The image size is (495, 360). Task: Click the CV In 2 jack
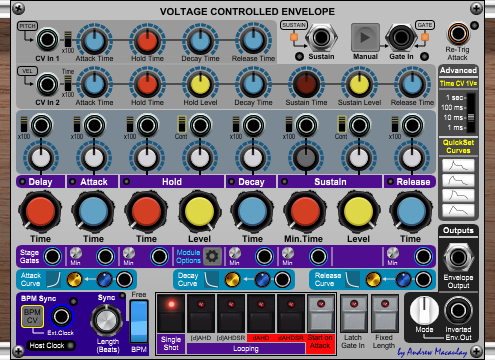47,84
